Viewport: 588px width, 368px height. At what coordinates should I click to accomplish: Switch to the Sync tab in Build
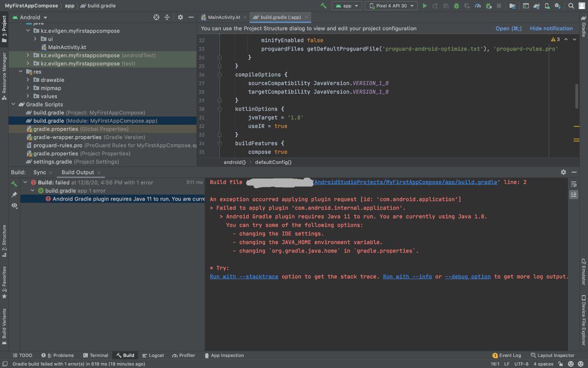click(40, 172)
